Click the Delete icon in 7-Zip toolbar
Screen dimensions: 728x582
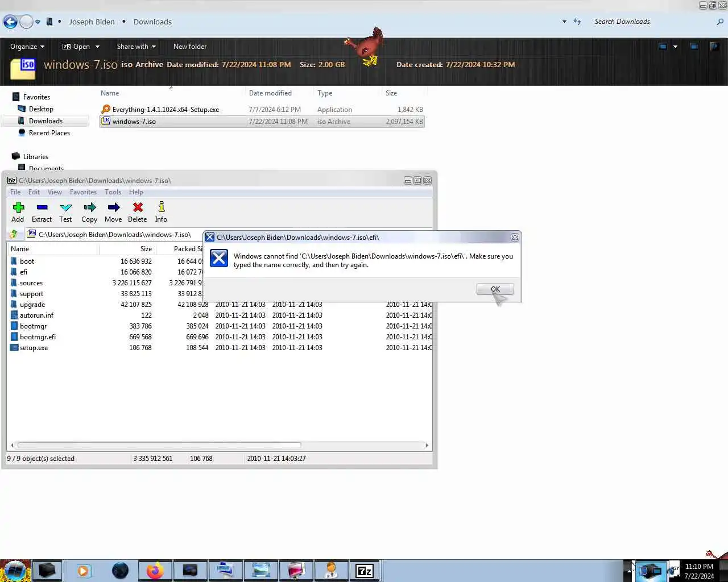point(138,207)
